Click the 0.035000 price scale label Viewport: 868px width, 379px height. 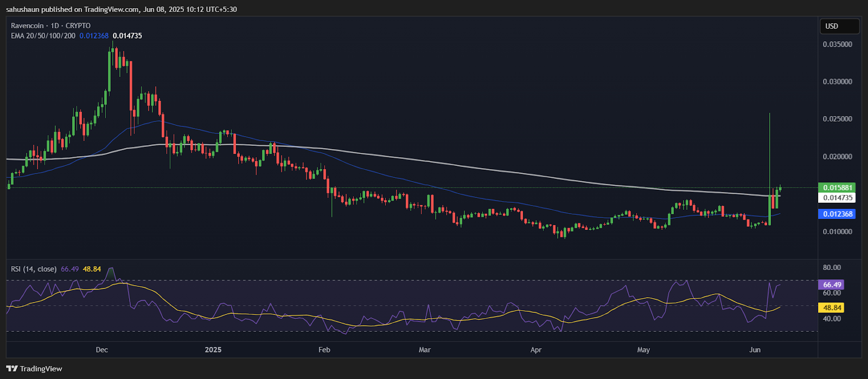838,44
